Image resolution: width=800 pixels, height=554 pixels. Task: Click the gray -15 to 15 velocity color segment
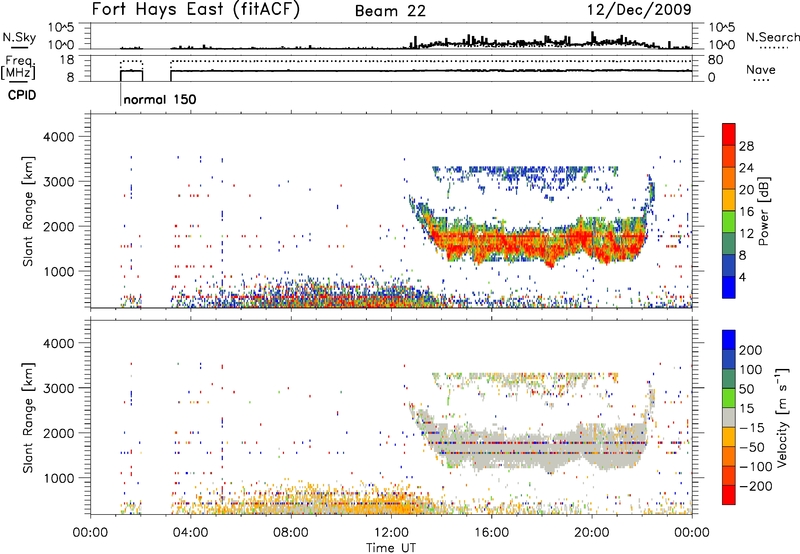(x=729, y=418)
